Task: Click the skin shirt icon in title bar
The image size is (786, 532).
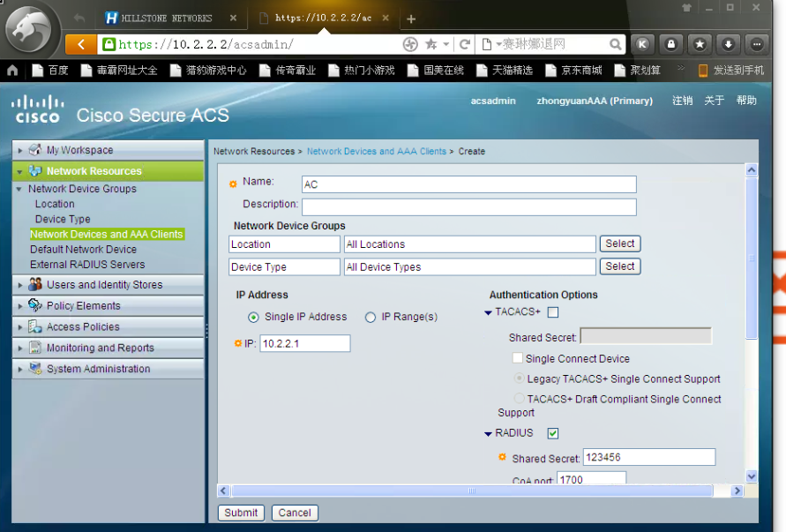Action: click(686, 8)
